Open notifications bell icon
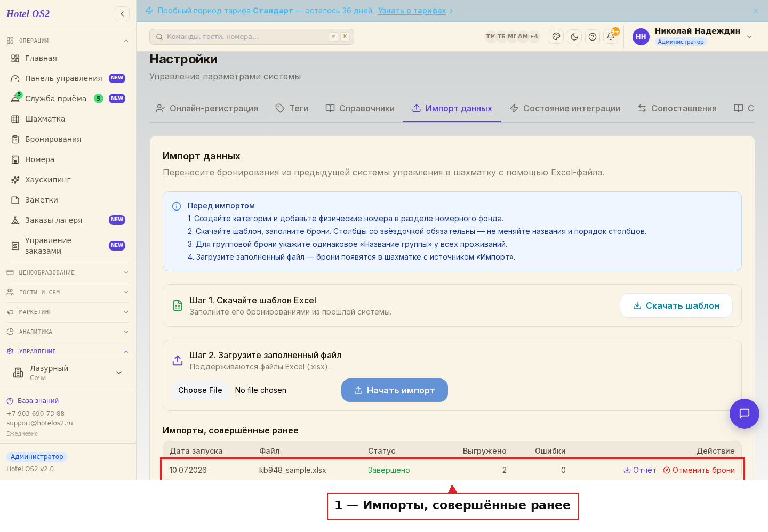The image size is (768, 532). [611, 36]
